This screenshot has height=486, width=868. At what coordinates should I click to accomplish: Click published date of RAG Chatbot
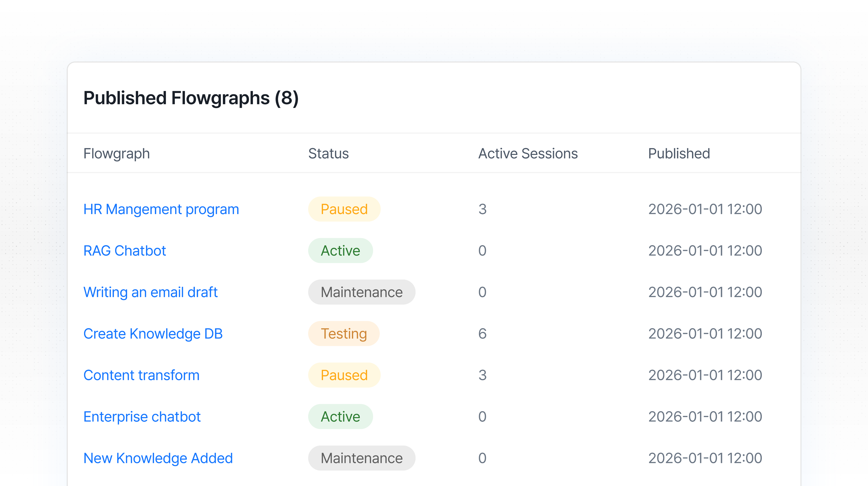705,251
